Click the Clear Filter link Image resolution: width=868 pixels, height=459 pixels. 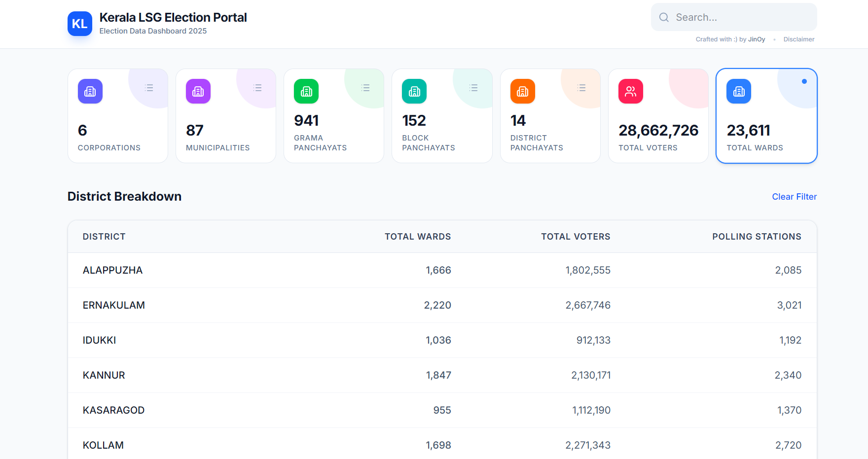794,197
